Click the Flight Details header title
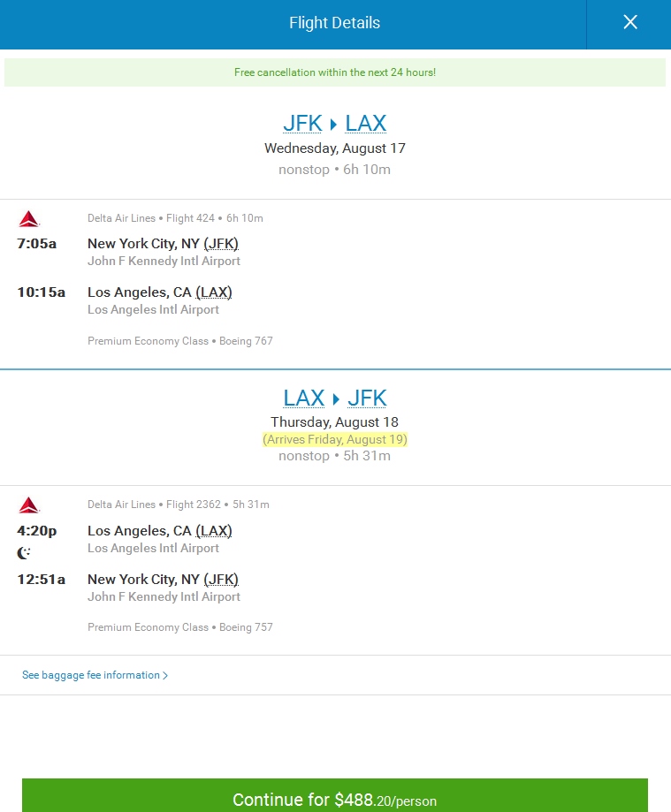 pyautogui.click(x=335, y=23)
